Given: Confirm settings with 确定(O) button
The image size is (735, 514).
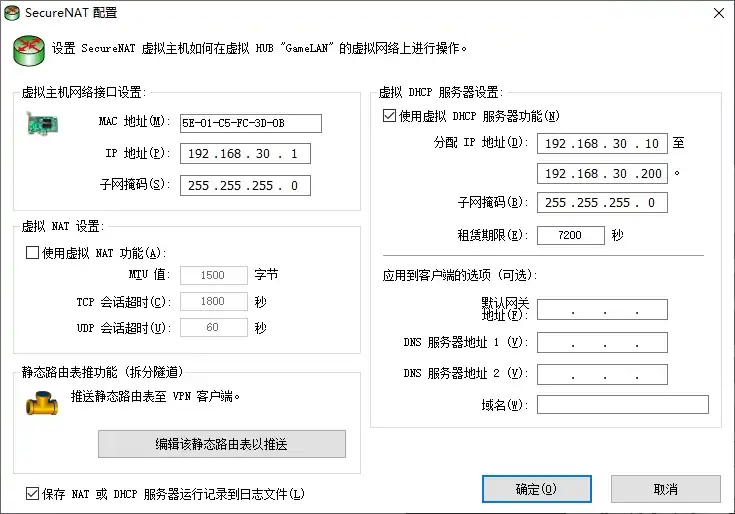Looking at the screenshot, I should [x=537, y=489].
